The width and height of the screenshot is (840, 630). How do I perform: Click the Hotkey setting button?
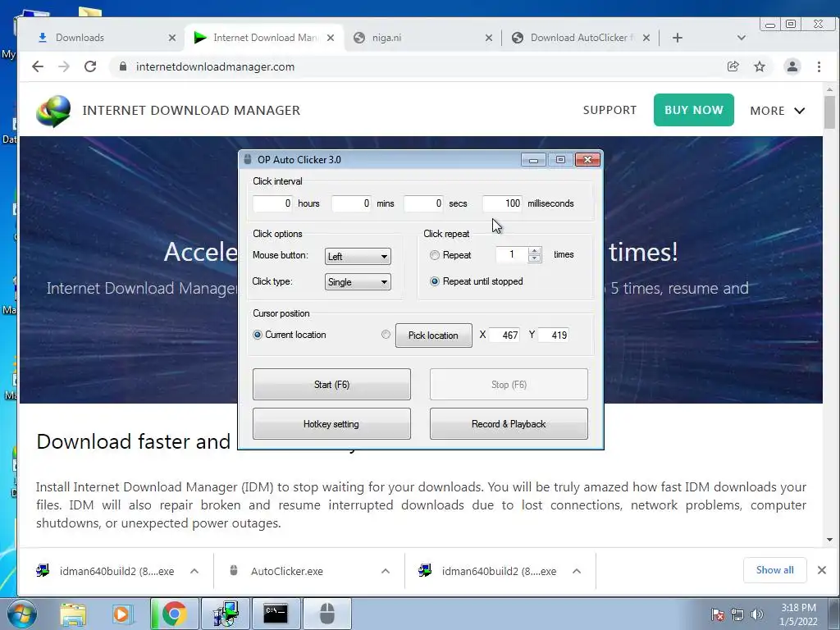point(331,424)
